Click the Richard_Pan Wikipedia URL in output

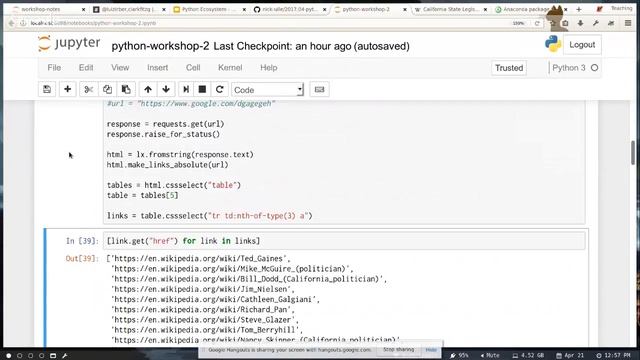[x=201, y=309]
